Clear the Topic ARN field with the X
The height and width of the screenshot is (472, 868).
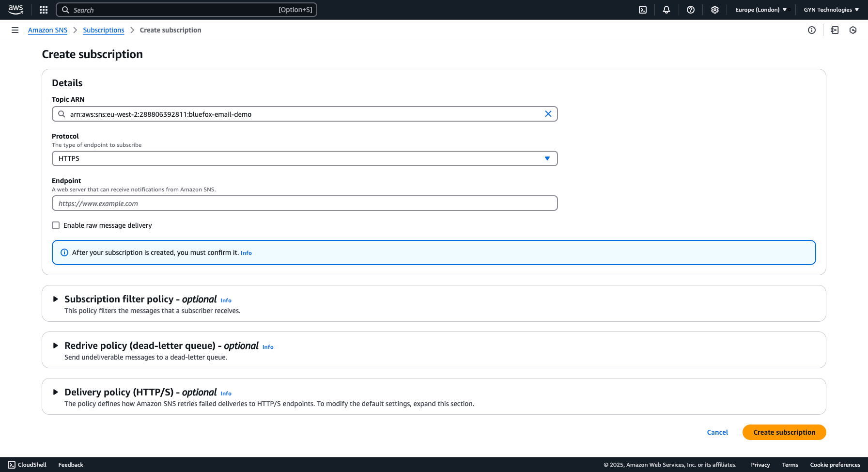(548, 114)
